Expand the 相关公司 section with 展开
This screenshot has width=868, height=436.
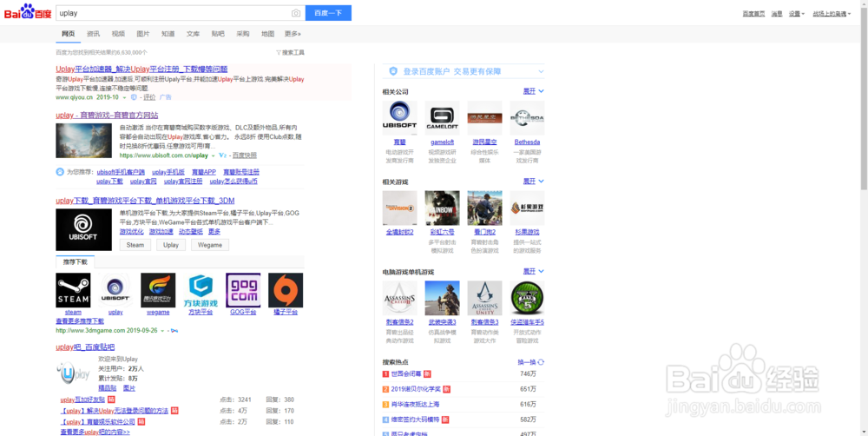click(534, 91)
